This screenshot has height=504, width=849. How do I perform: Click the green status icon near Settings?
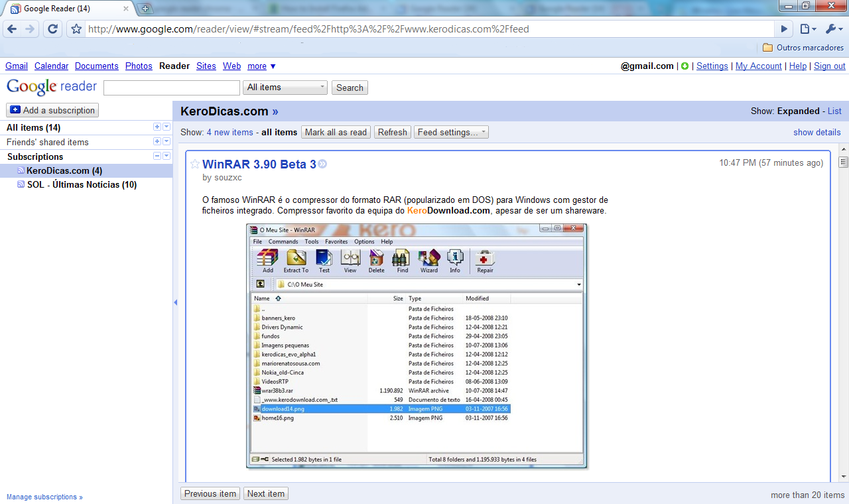tap(685, 66)
